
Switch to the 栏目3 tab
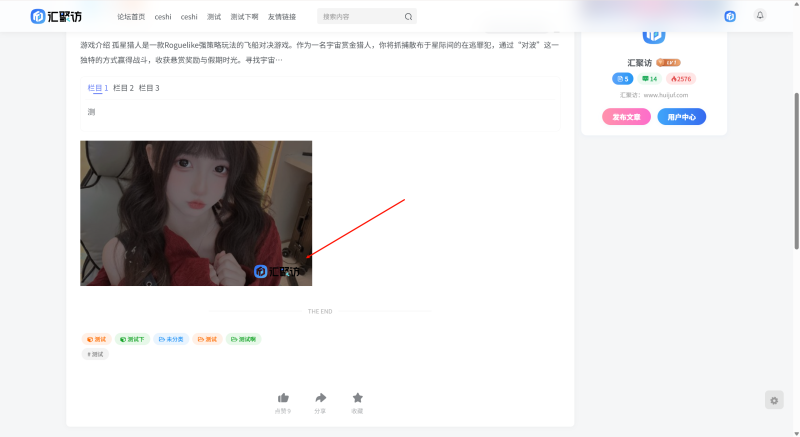149,88
